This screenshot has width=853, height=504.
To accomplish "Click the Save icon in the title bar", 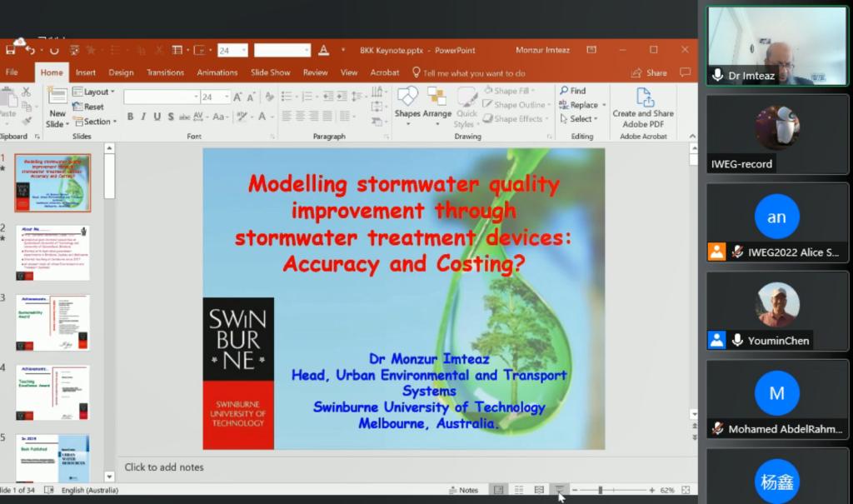I will [x=10, y=50].
